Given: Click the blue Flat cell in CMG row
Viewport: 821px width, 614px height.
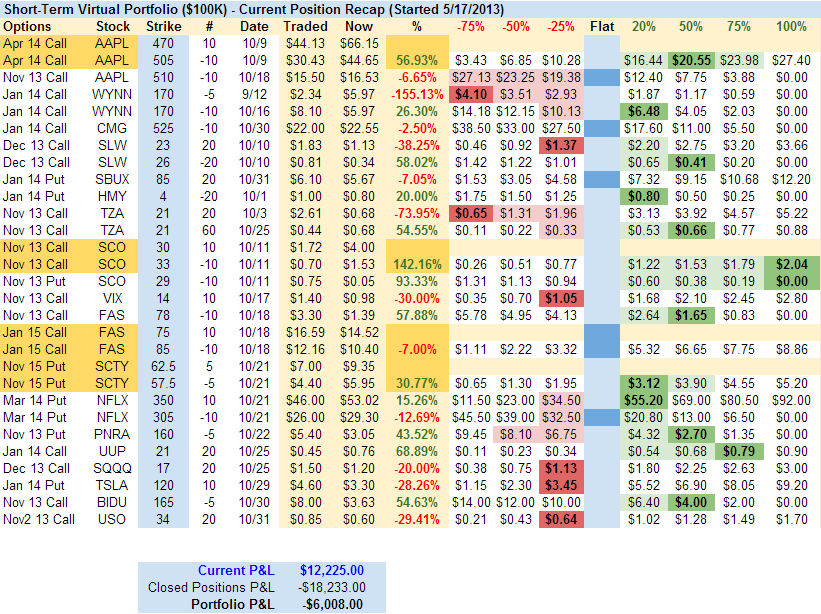Looking at the screenshot, I should pyautogui.click(x=602, y=128).
